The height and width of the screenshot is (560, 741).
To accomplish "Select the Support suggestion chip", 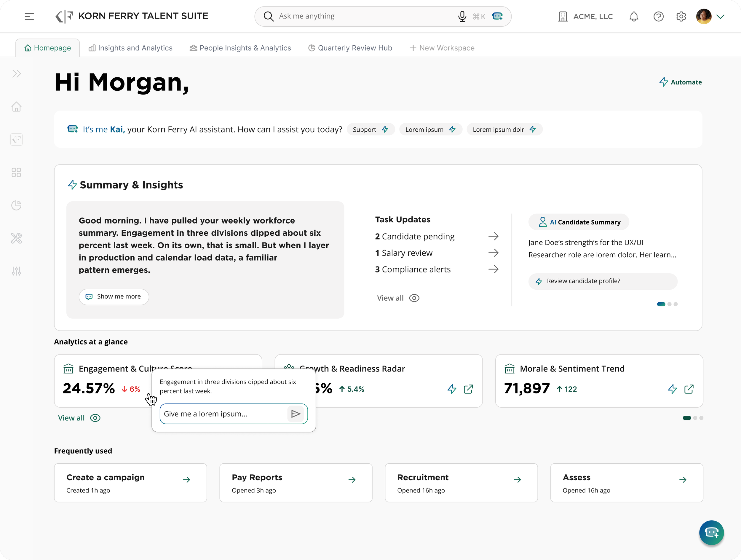I will pos(370,129).
